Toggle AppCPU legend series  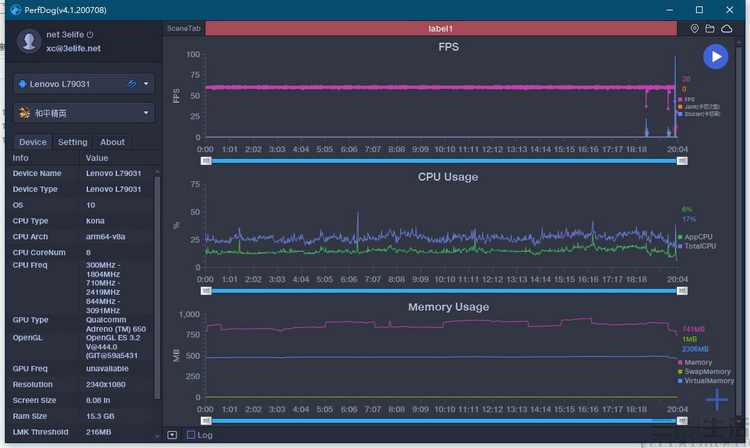[695, 237]
